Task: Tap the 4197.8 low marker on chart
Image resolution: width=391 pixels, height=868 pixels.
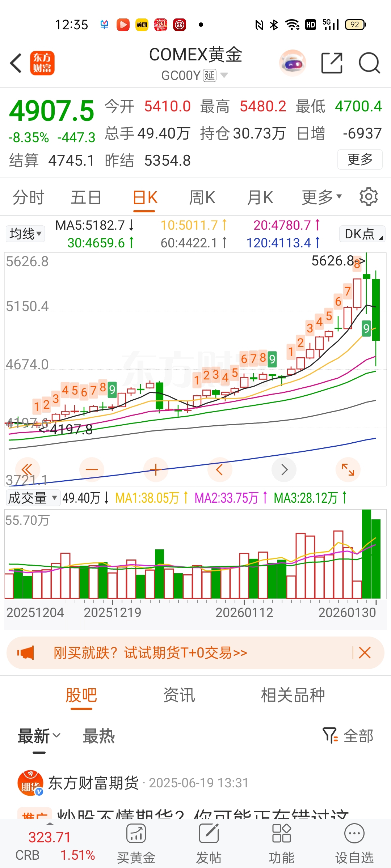Action: click(66, 430)
